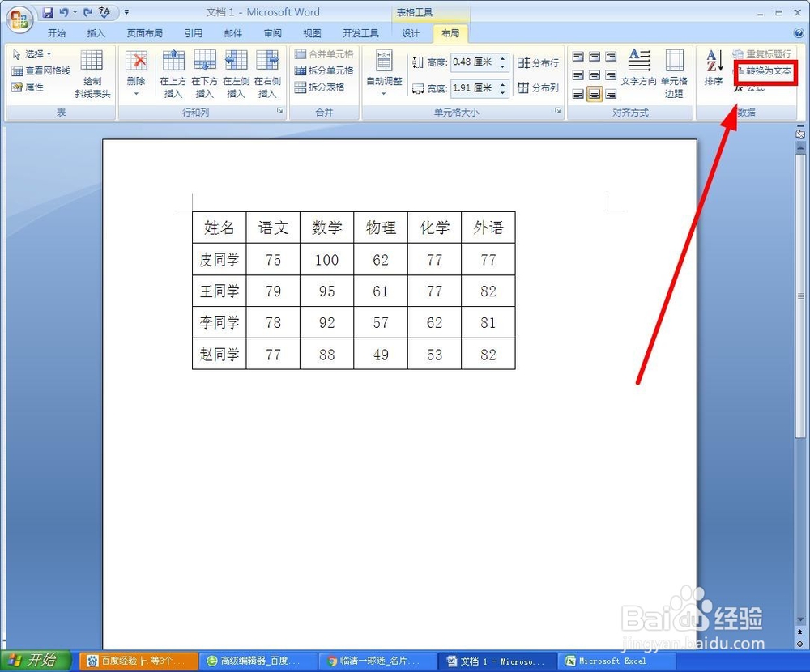This screenshot has height=672, width=810.
Task: Click the Draw Diagonal Header (绘制斜线表头) icon
Action: (92, 60)
